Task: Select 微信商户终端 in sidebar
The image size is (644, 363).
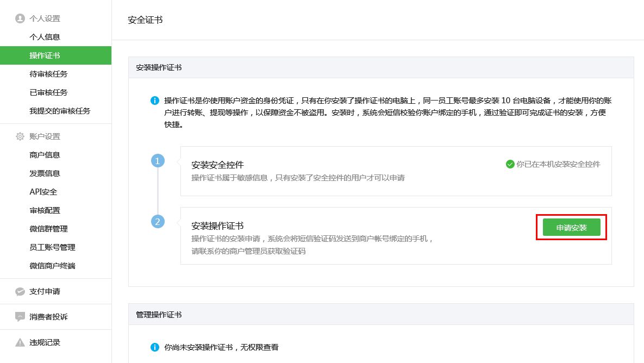Action: [x=52, y=266]
